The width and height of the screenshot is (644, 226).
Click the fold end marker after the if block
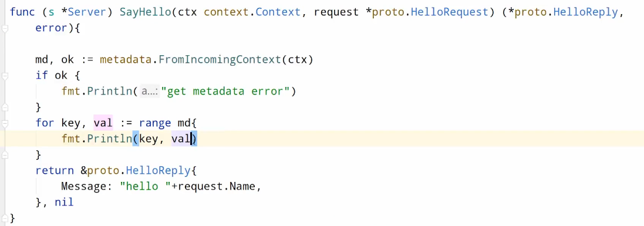tap(5, 107)
